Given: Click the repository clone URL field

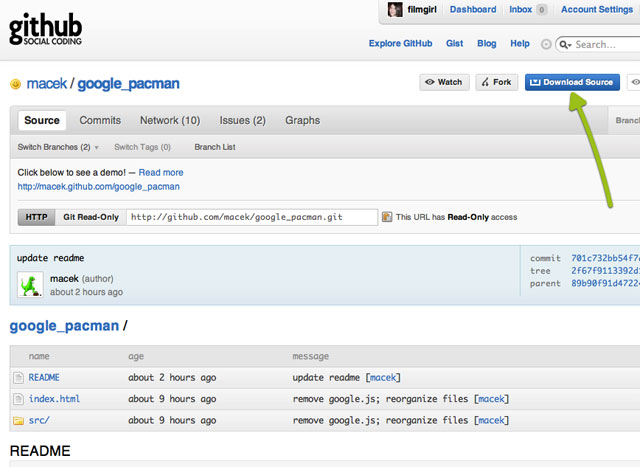Looking at the screenshot, I should coord(252,217).
